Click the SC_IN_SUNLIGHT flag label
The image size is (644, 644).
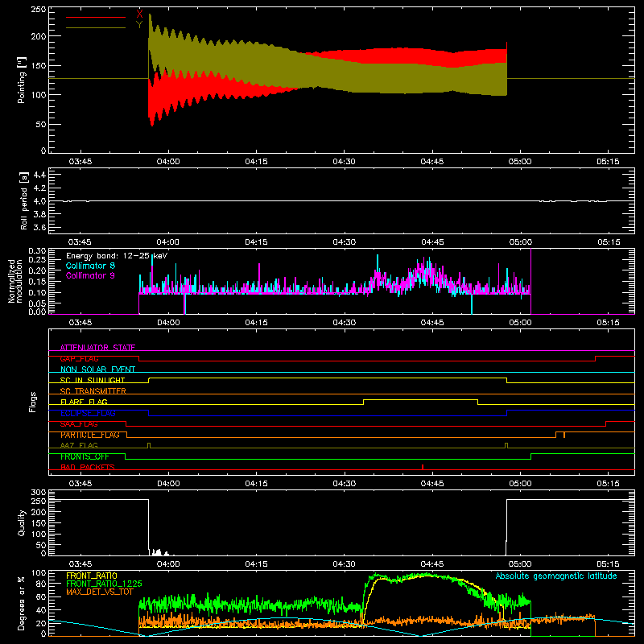tap(93, 380)
